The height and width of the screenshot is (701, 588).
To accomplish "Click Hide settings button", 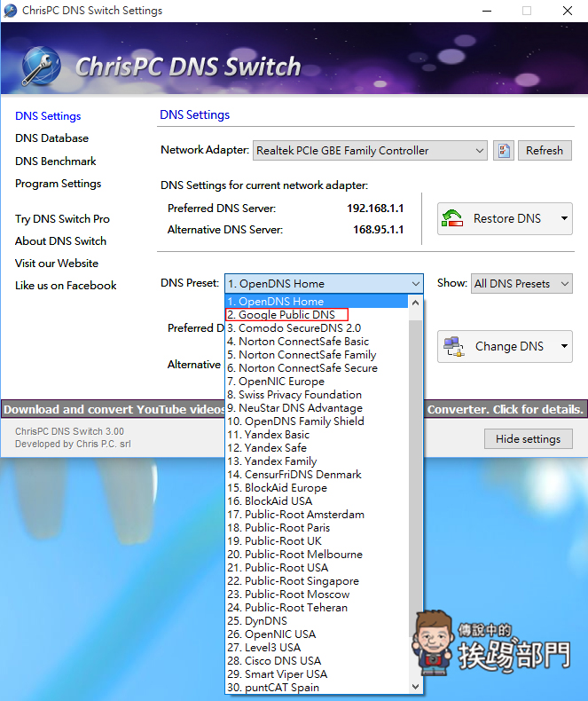I will pos(528,439).
